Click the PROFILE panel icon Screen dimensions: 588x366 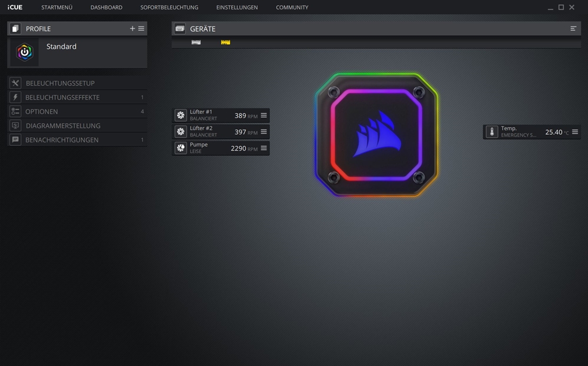coord(15,28)
